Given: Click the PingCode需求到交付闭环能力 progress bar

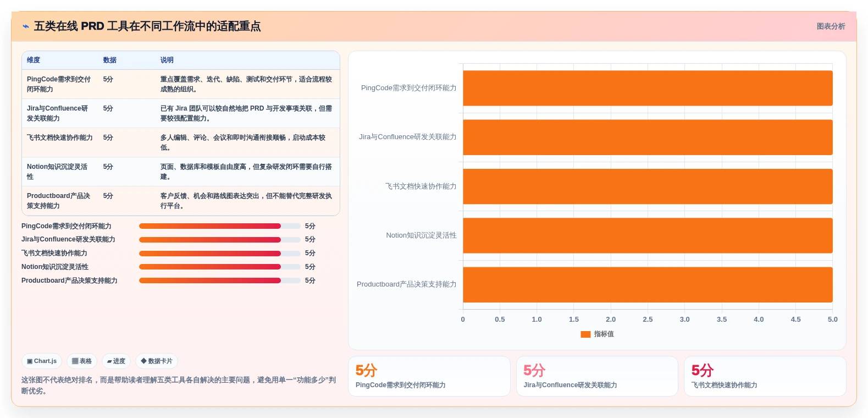Looking at the screenshot, I should coord(220,226).
